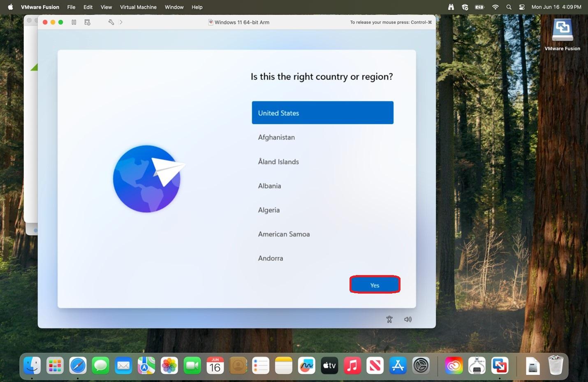The width and height of the screenshot is (588, 382).
Task: Pick Algeria as the region
Action: [322, 210]
